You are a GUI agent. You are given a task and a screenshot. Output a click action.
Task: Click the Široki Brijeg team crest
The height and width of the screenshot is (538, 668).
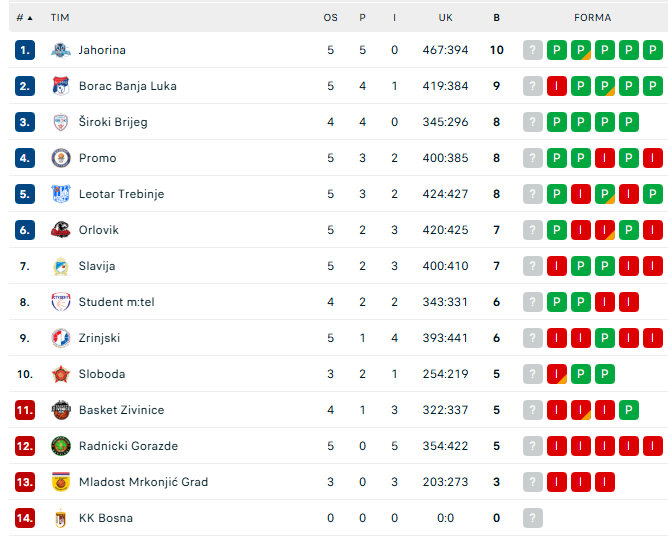point(60,122)
